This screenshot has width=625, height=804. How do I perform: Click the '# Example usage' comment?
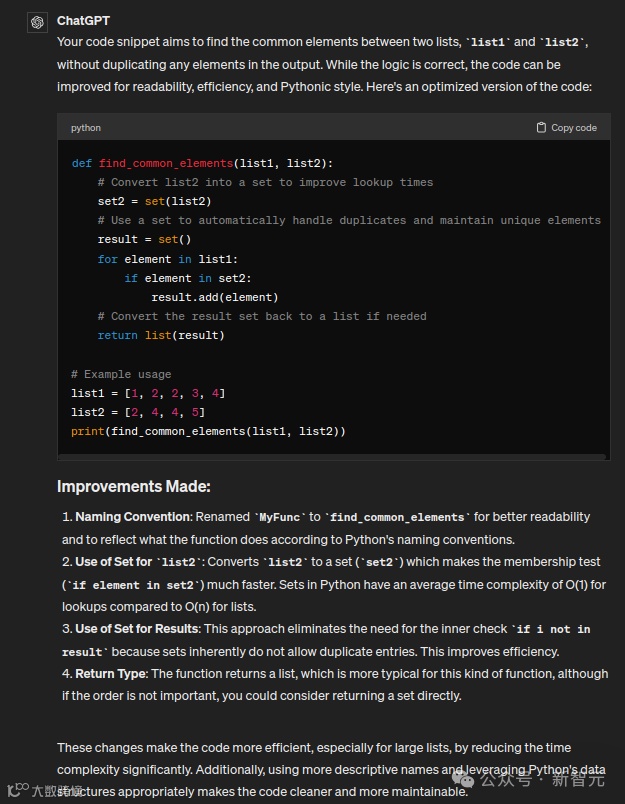point(121,374)
